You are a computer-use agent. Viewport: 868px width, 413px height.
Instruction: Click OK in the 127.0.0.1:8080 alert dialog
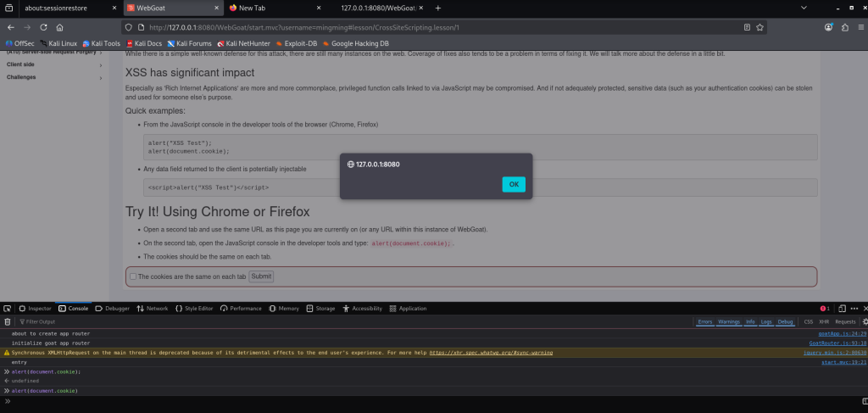514,184
